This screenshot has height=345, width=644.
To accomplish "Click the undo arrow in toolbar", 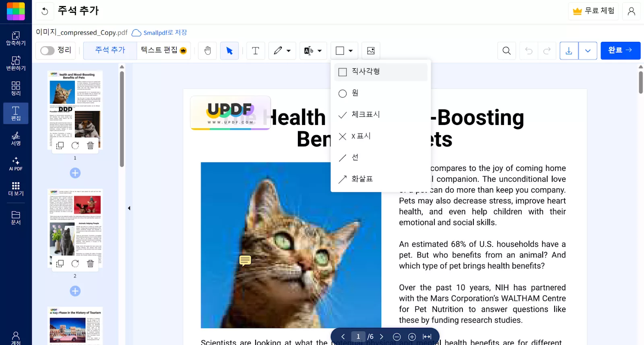I will 529,51.
